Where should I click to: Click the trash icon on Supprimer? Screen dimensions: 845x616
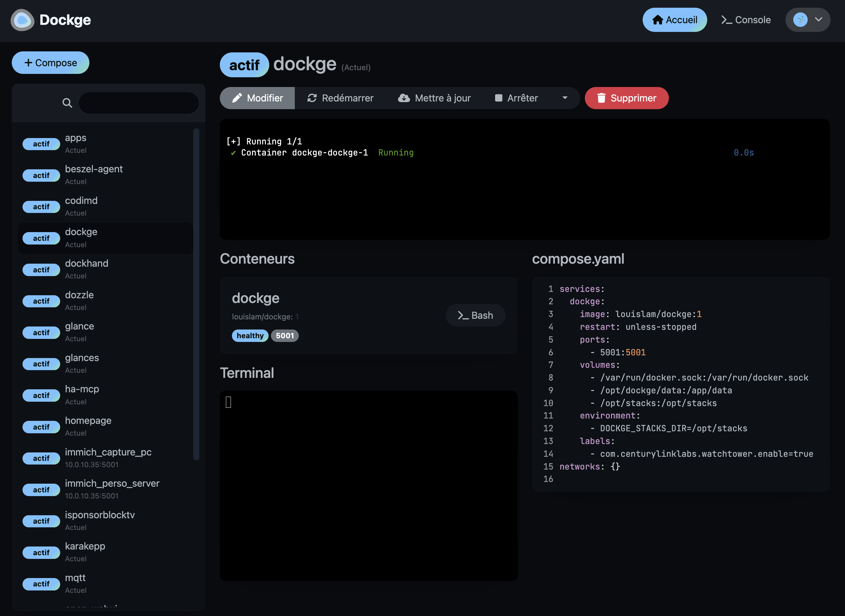(x=601, y=98)
